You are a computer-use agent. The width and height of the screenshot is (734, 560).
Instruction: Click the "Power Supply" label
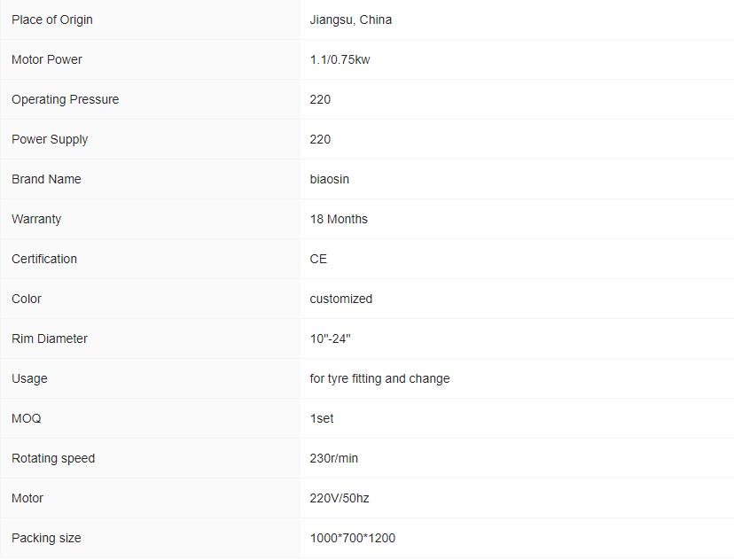click(x=50, y=139)
